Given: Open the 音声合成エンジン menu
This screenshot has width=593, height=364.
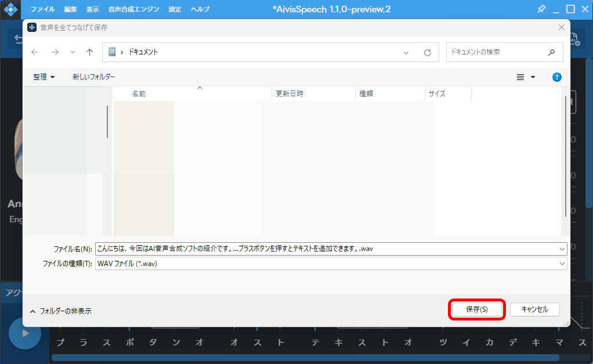Looking at the screenshot, I should pos(133,9).
